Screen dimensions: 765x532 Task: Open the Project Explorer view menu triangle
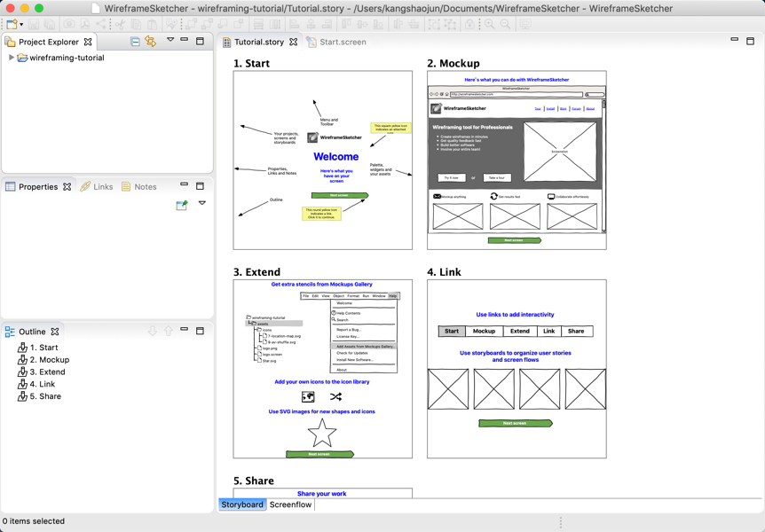tap(170, 40)
